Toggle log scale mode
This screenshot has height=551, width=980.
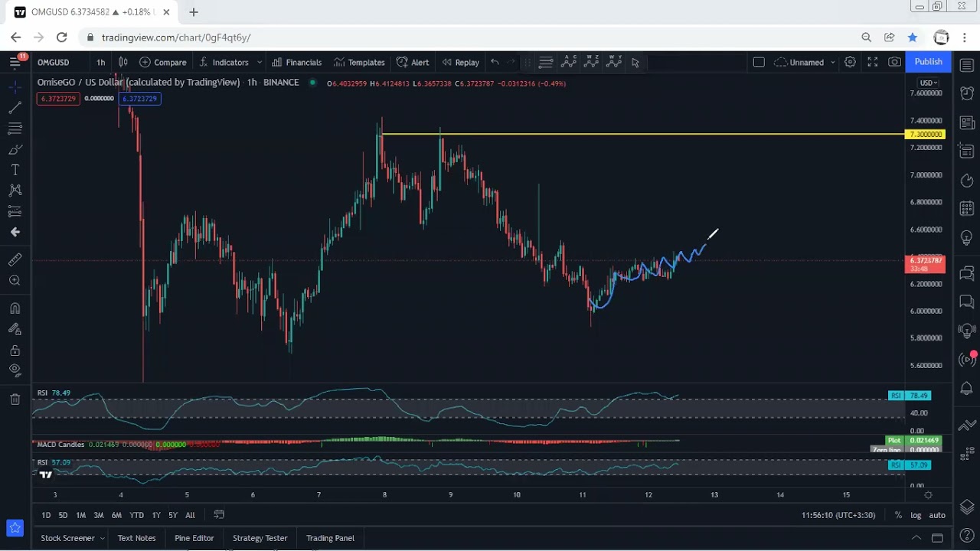[916, 515]
